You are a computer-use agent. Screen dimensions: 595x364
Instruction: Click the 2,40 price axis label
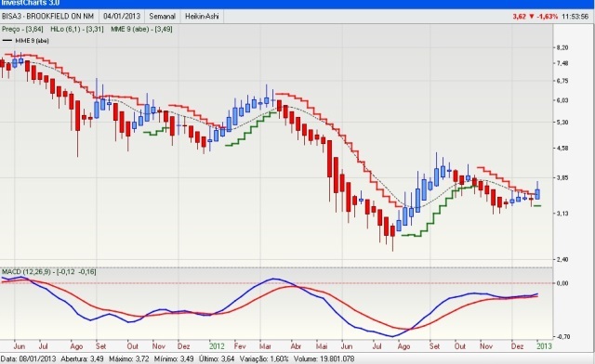(562, 260)
